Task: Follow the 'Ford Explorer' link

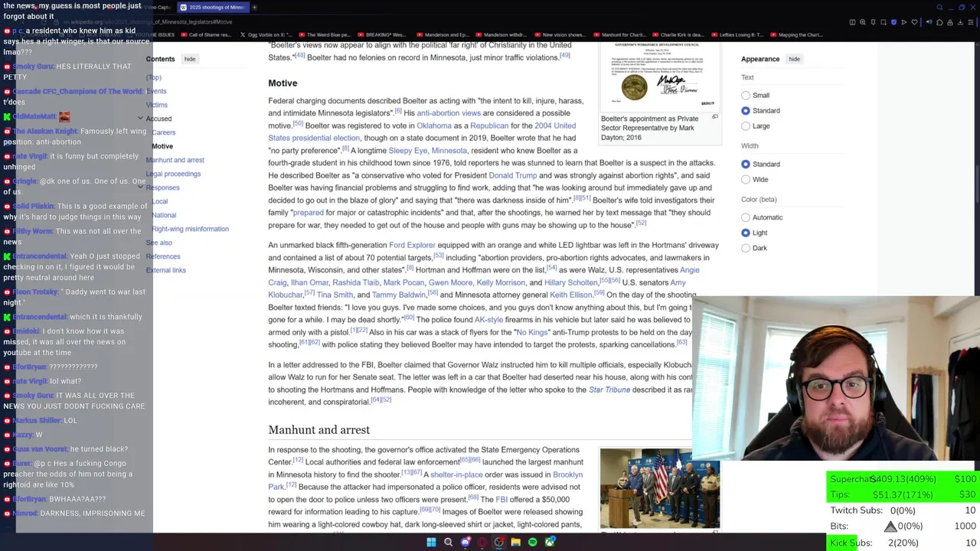Action: [412, 245]
